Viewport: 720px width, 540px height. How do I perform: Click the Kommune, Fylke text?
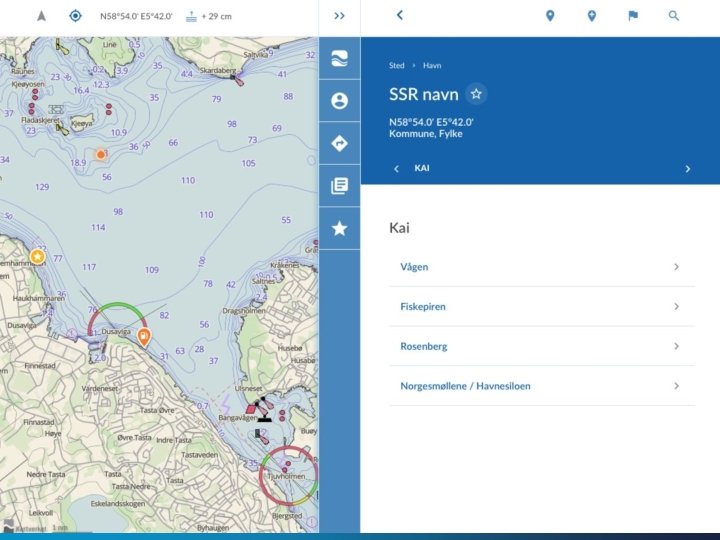click(426, 134)
